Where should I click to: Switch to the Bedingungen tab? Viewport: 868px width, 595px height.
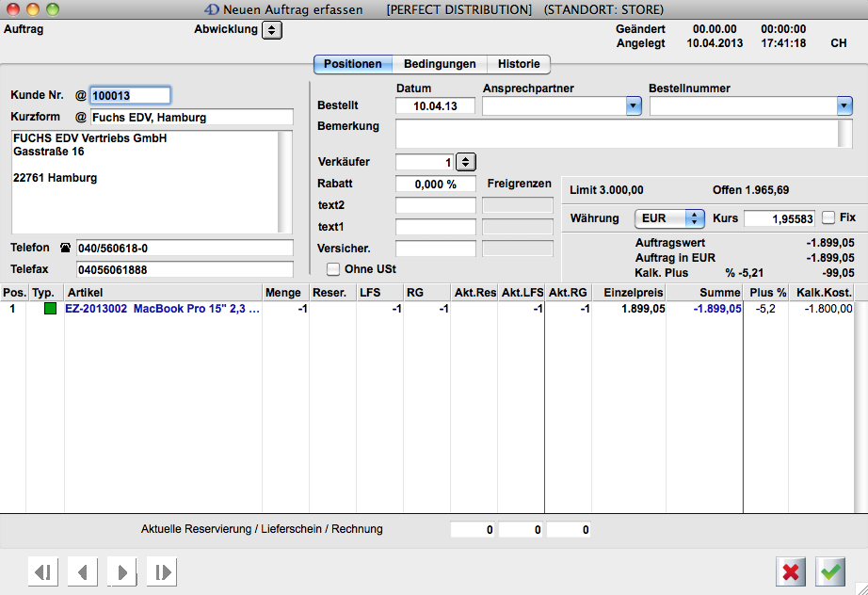439,64
